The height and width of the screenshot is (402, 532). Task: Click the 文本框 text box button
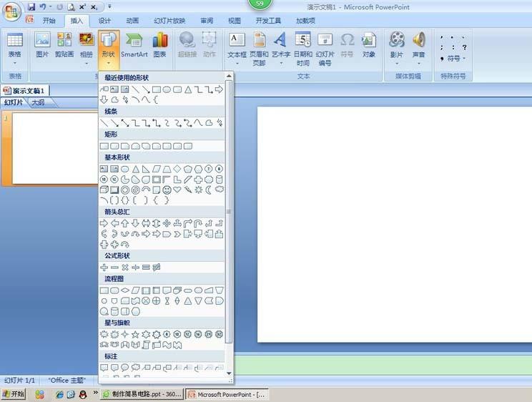point(237,48)
